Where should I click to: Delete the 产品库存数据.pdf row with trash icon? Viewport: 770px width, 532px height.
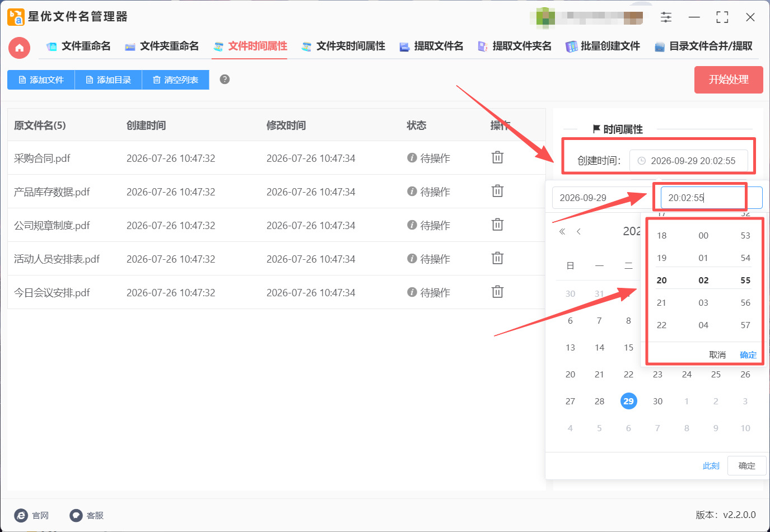(x=497, y=191)
